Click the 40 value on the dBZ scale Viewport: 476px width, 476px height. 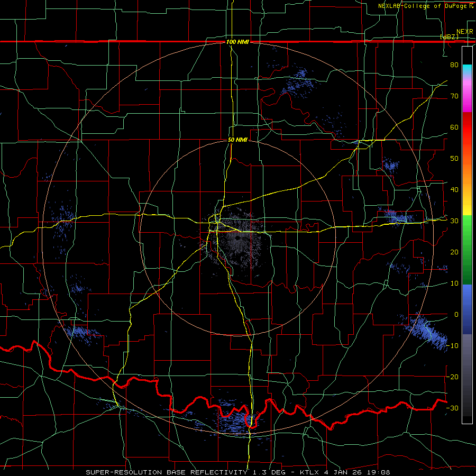454,190
